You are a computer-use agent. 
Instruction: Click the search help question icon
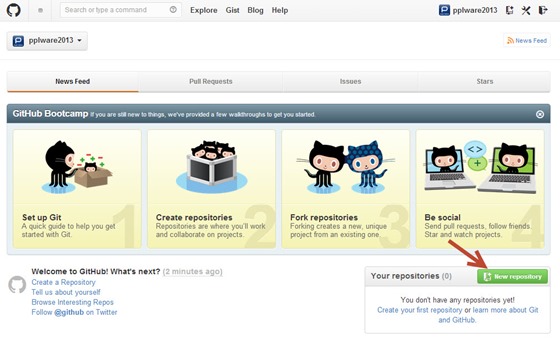click(173, 10)
